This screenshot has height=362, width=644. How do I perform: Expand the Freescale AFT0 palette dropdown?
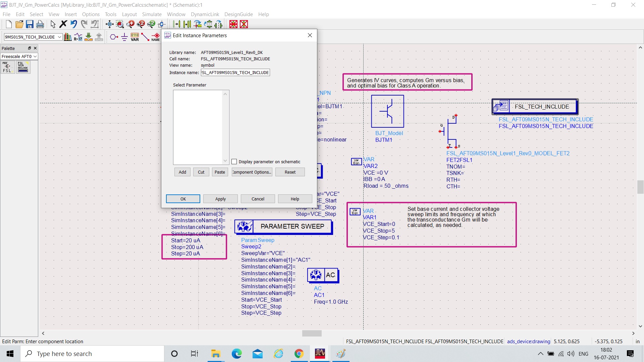pyautogui.click(x=35, y=56)
